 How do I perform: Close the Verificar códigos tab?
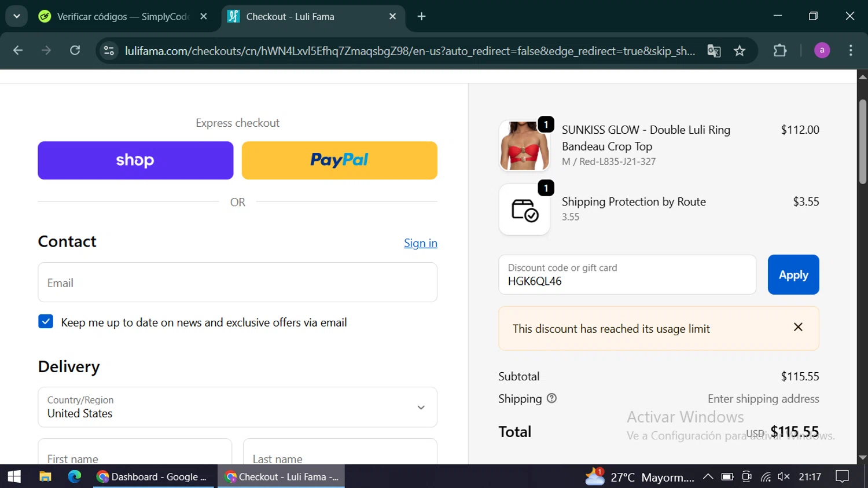click(204, 17)
